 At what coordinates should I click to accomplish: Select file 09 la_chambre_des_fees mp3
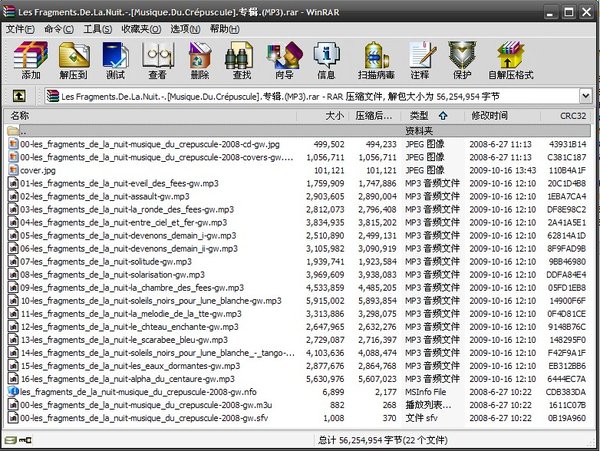click(132, 288)
